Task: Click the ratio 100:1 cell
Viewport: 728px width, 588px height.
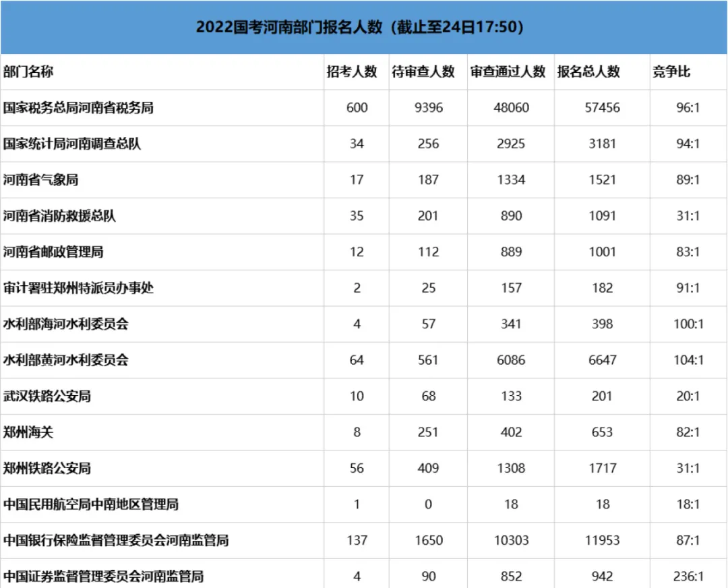Action: click(x=688, y=324)
